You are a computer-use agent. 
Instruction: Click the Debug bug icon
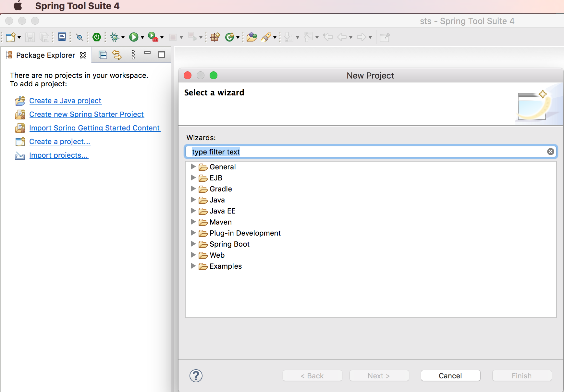(115, 37)
